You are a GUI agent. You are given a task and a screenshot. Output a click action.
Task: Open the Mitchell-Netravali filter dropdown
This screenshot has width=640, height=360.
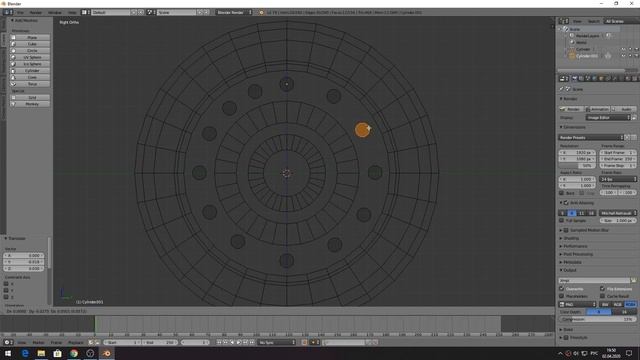click(x=618, y=213)
